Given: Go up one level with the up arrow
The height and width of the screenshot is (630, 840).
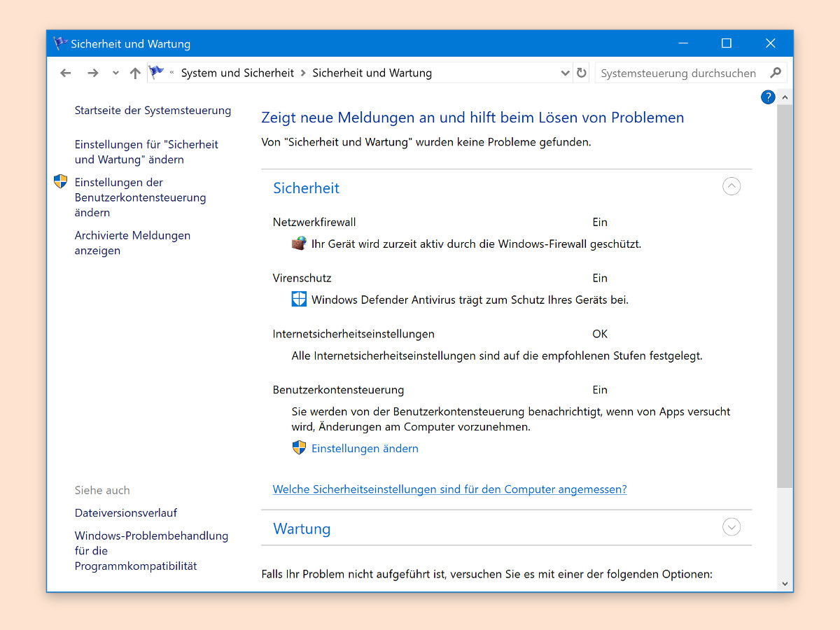Looking at the screenshot, I should [x=135, y=73].
